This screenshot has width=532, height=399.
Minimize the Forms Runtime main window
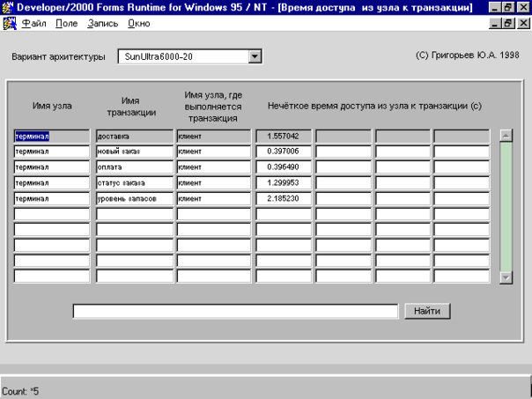495,7
